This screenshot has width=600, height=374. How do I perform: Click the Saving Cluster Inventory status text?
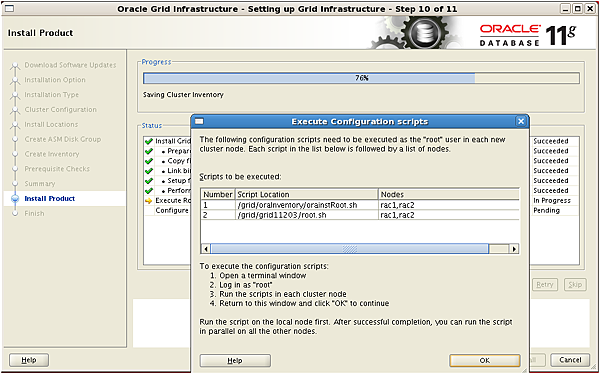tap(183, 95)
